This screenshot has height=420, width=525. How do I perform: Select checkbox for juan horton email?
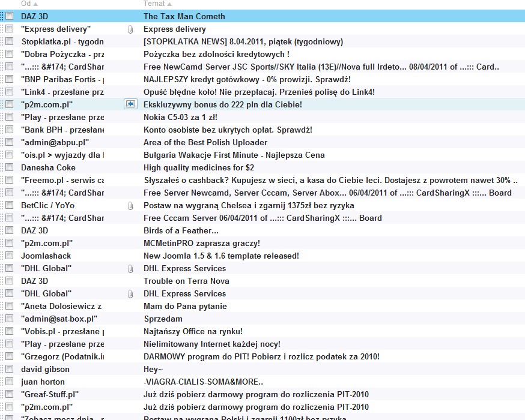[10, 382]
